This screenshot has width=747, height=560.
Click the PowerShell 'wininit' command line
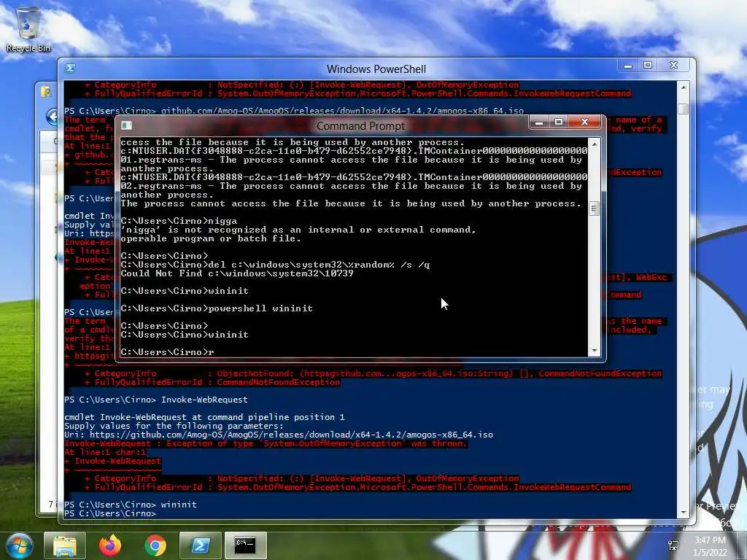(131, 505)
